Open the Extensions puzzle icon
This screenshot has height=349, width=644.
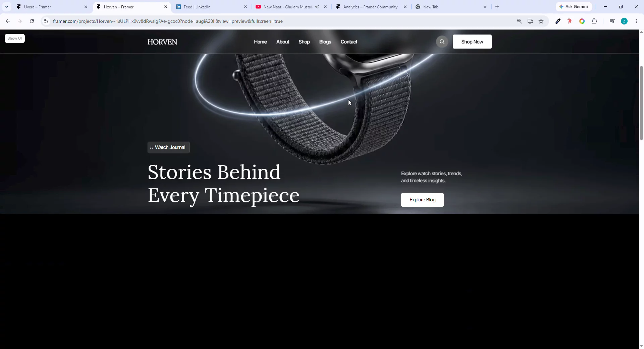click(x=594, y=21)
